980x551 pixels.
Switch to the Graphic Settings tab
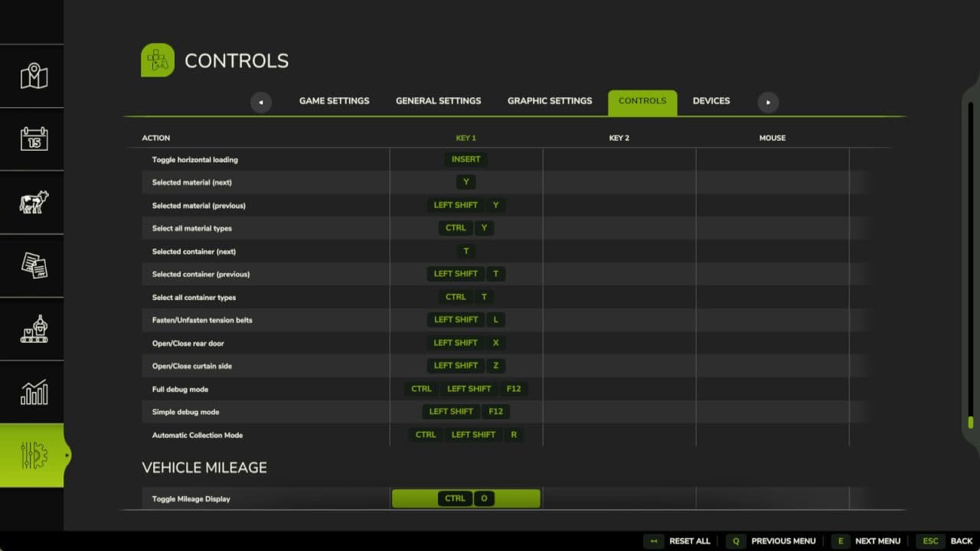tap(549, 100)
